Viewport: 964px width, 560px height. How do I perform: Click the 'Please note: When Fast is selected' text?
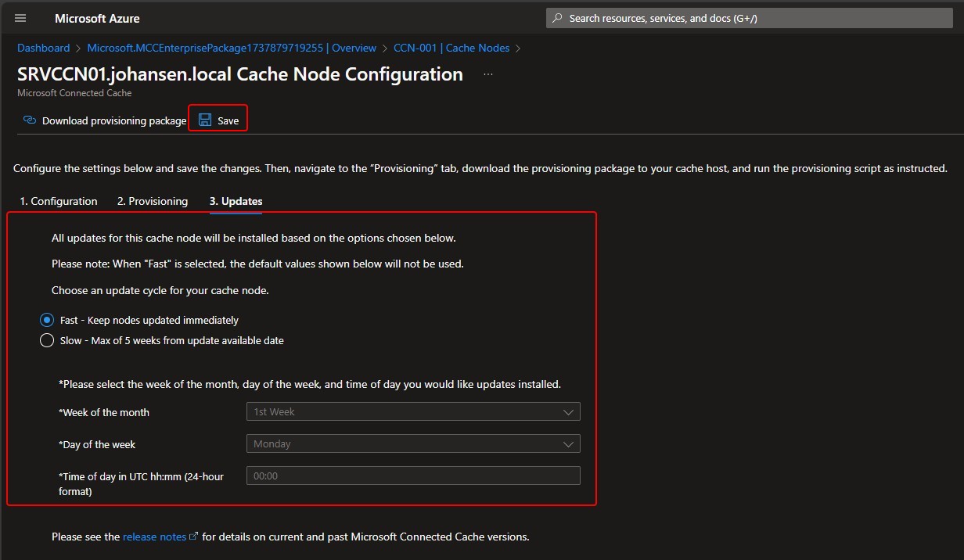257,264
